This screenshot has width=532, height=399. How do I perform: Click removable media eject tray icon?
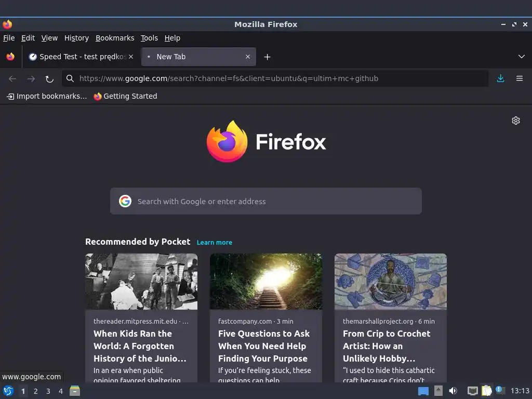tap(438, 391)
